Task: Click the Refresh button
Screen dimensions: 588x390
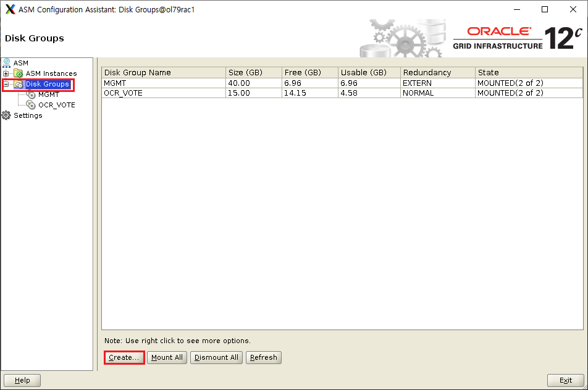Action: (264, 357)
